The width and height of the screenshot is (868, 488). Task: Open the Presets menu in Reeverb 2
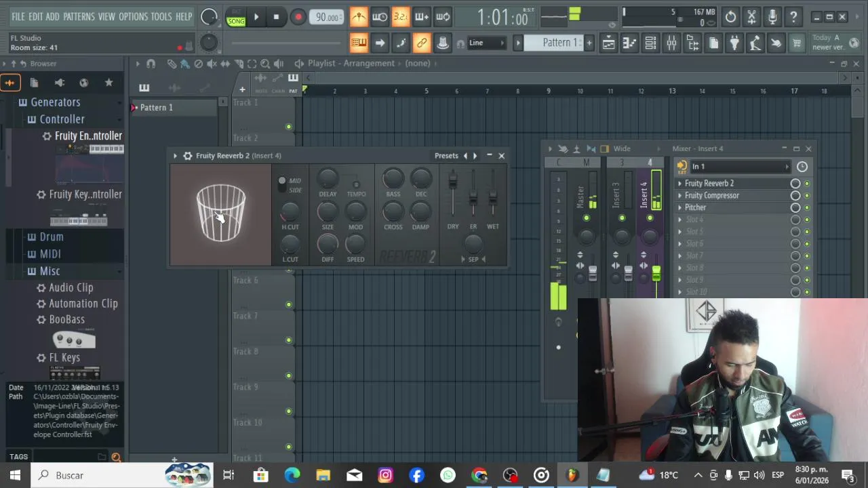446,156
